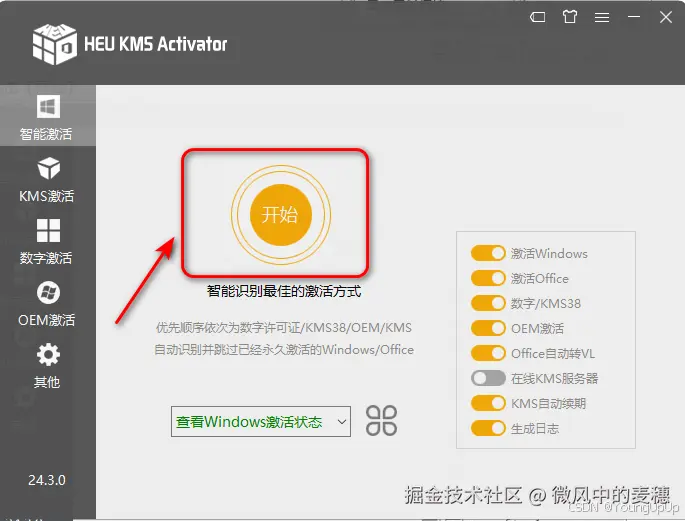The width and height of the screenshot is (685, 521).
Task: Disable the 数字/KMS38 switch
Action: (488, 303)
